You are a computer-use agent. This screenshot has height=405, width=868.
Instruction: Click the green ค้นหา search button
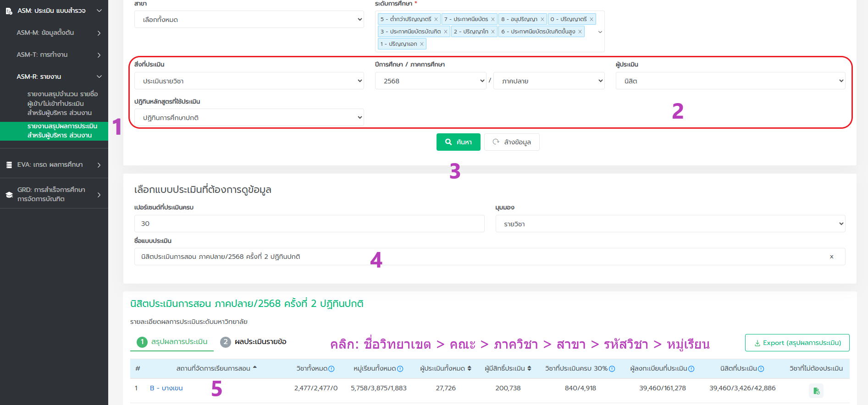tap(458, 142)
